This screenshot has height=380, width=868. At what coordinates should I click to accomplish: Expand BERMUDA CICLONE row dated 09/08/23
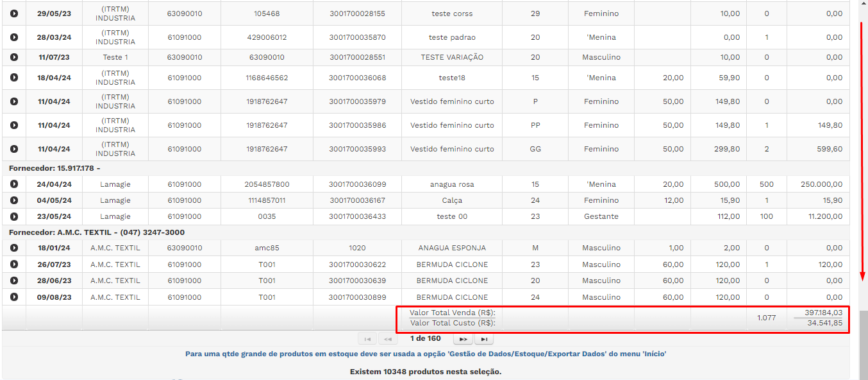[14, 297]
